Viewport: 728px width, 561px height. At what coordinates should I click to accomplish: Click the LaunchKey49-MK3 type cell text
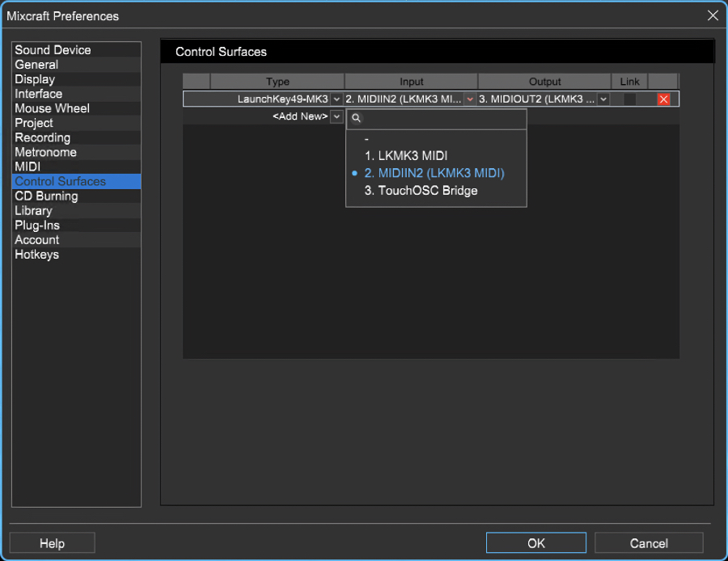point(283,99)
